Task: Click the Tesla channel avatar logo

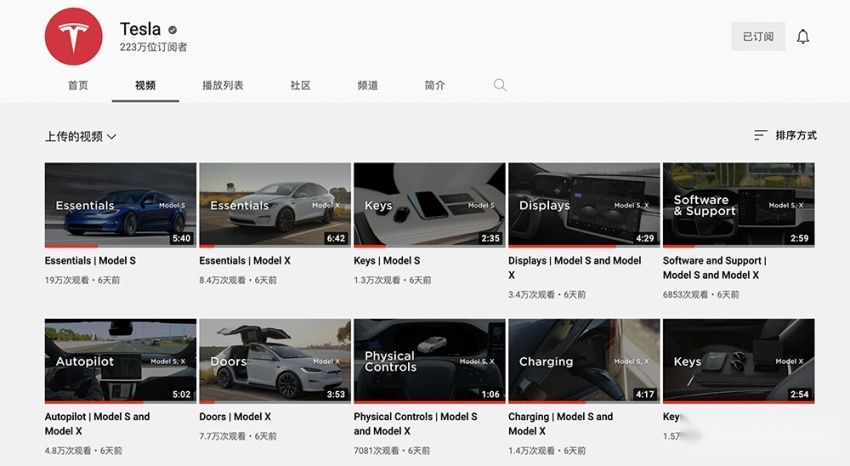Action: (73, 36)
